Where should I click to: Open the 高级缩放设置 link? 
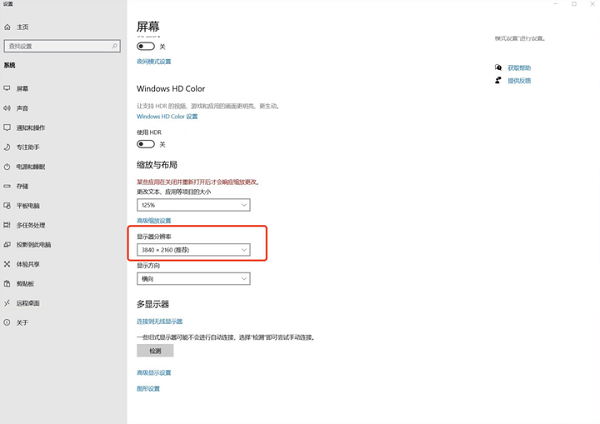tap(154, 220)
